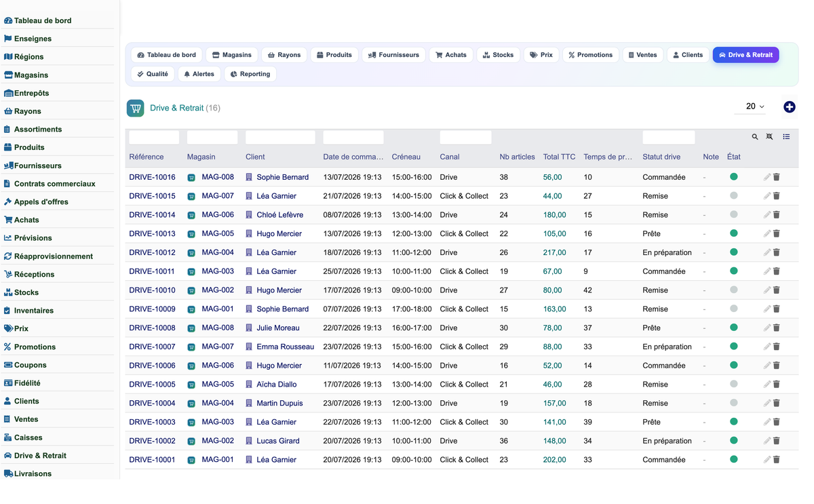The height and width of the screenshot is (504, 814).
Task: Toggle the grey state dot for DRIVE-10015
Action: (733, 195)
